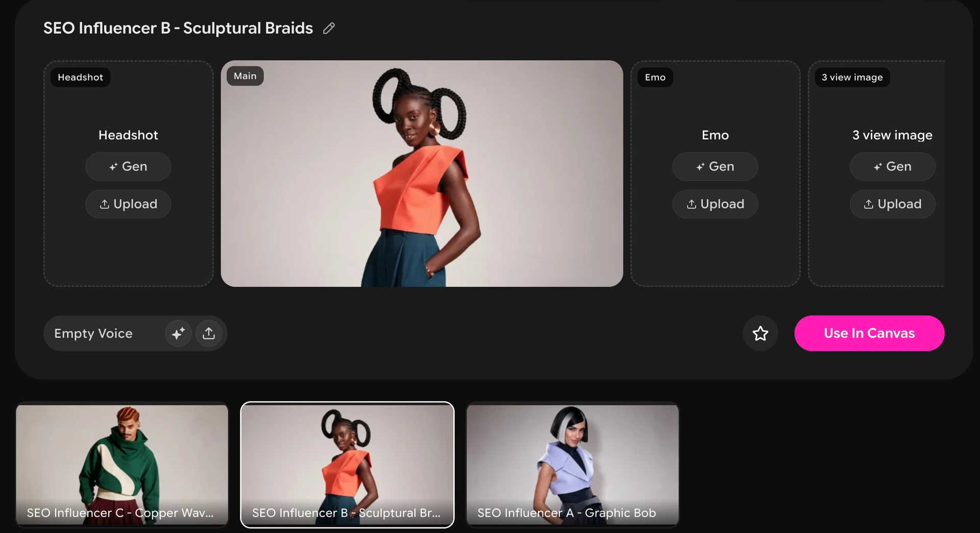Image resolution: width=980 pixels, height=533 pixels.
Task: Click Gen in the Emo slot
Action: (x=715, y=167)
